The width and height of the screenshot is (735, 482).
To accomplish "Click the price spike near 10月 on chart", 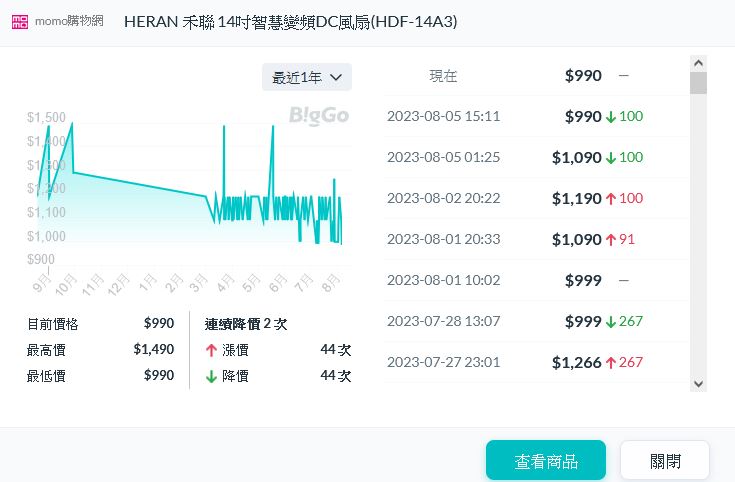I will click(72, 125).
